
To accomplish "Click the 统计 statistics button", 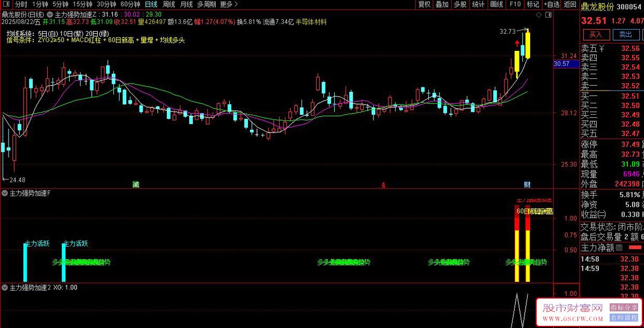I will click(478, 4).
